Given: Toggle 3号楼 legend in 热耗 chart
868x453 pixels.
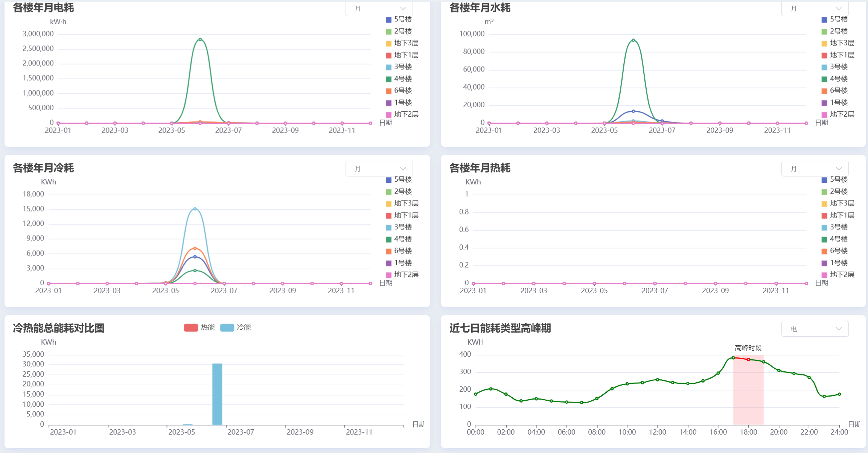Looking at the screenshot, I should tap(834, 227).
